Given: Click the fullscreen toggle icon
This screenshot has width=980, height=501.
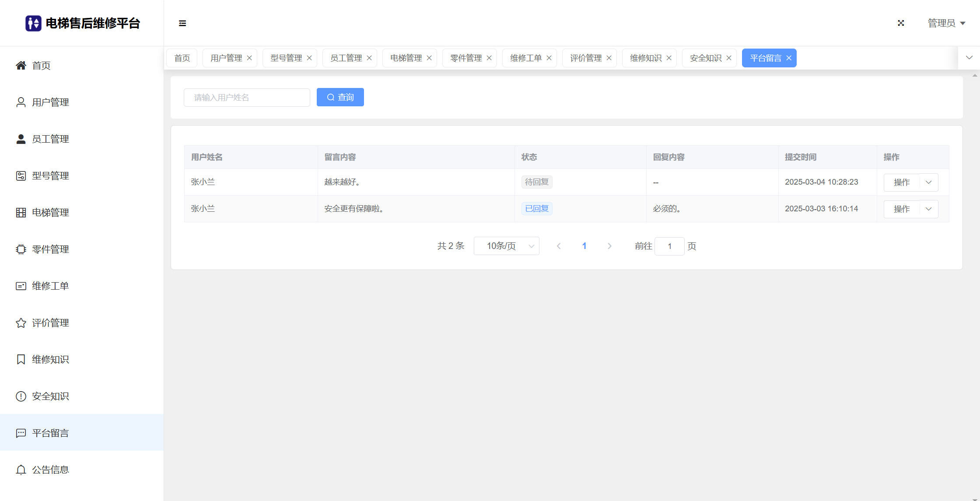Looking at the screenshot, I should click(x=901, y=23).
